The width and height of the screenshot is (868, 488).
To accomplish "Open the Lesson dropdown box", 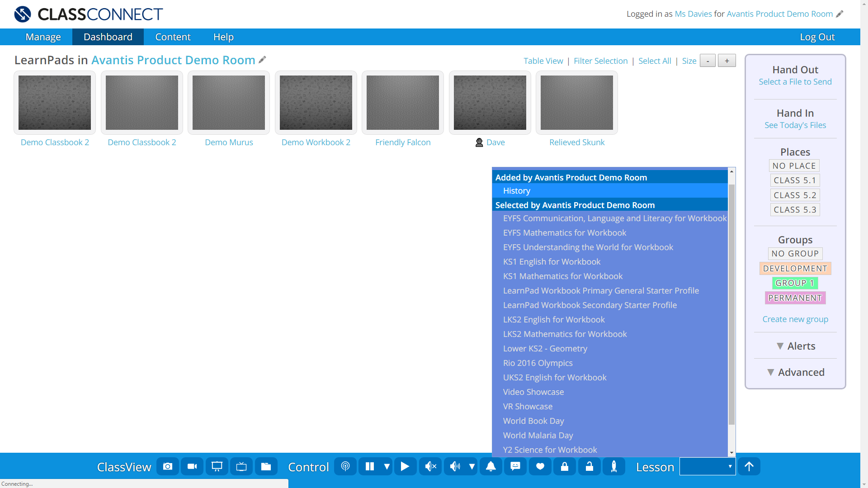I will coord(708,466).
